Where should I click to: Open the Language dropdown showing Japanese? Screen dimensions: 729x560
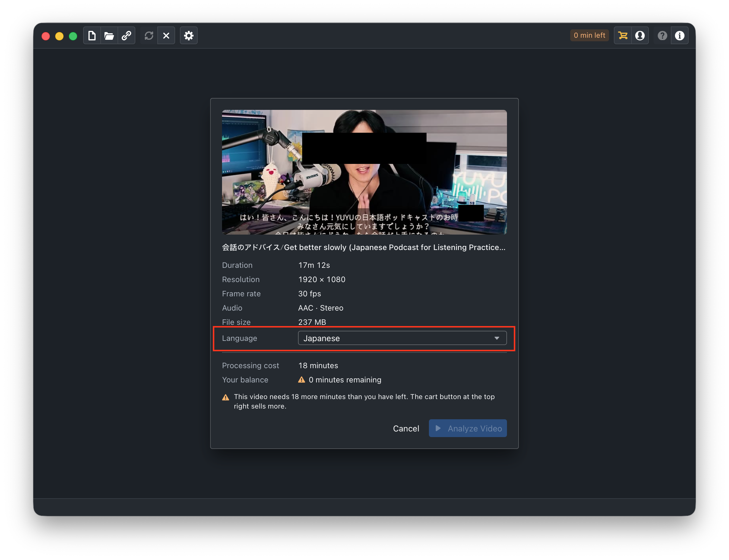(402, 338)
